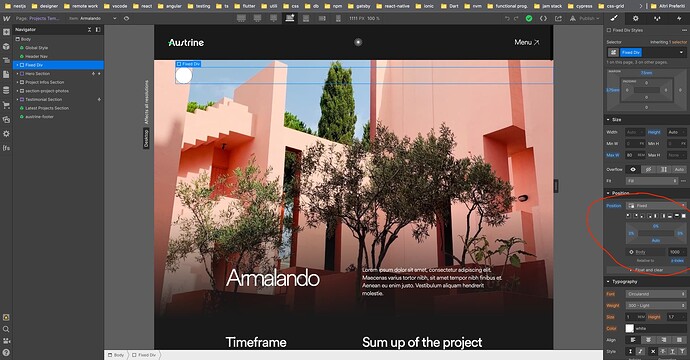Click the Menu link on canvas
This screenshot has height=360, width=690.
tap(527, 42)
